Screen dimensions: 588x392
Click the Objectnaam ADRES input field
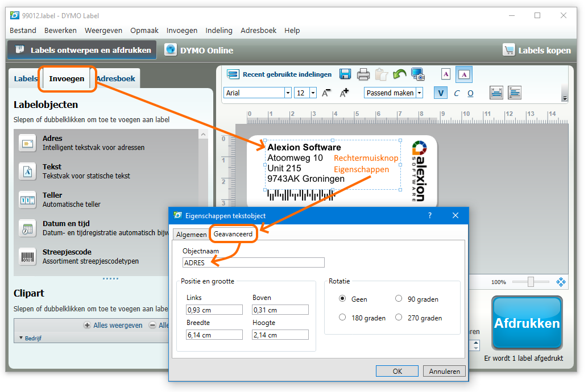(x=254, y=262)
